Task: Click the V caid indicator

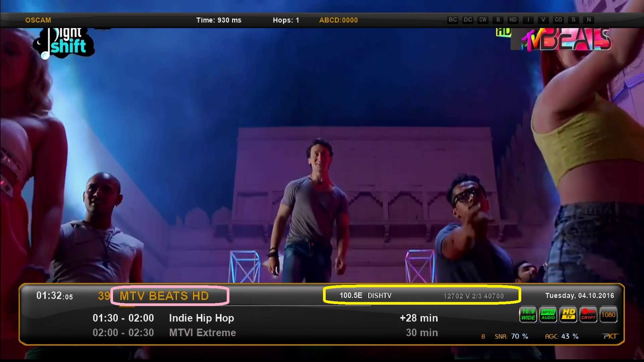Action: tap(543, 20)
